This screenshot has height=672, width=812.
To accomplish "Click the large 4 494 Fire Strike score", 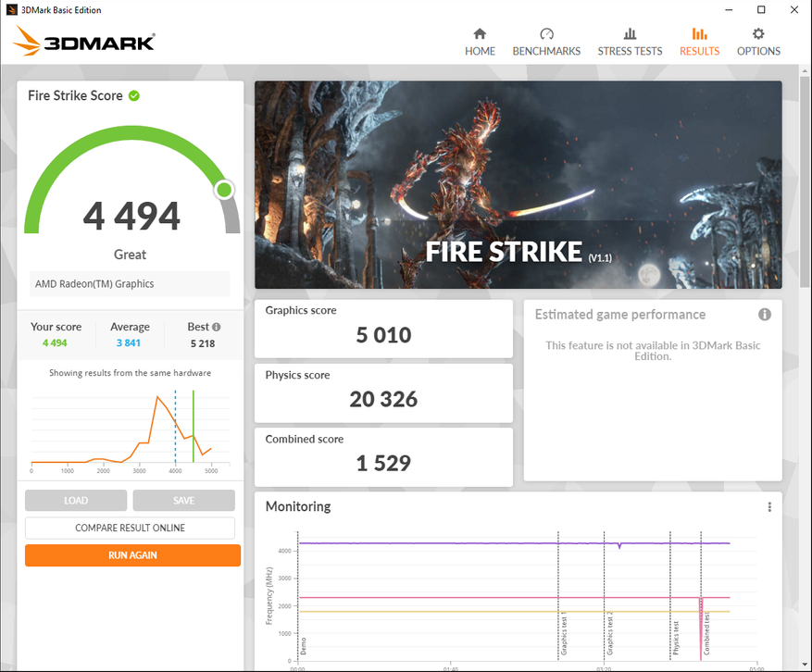I will point(131,216).
